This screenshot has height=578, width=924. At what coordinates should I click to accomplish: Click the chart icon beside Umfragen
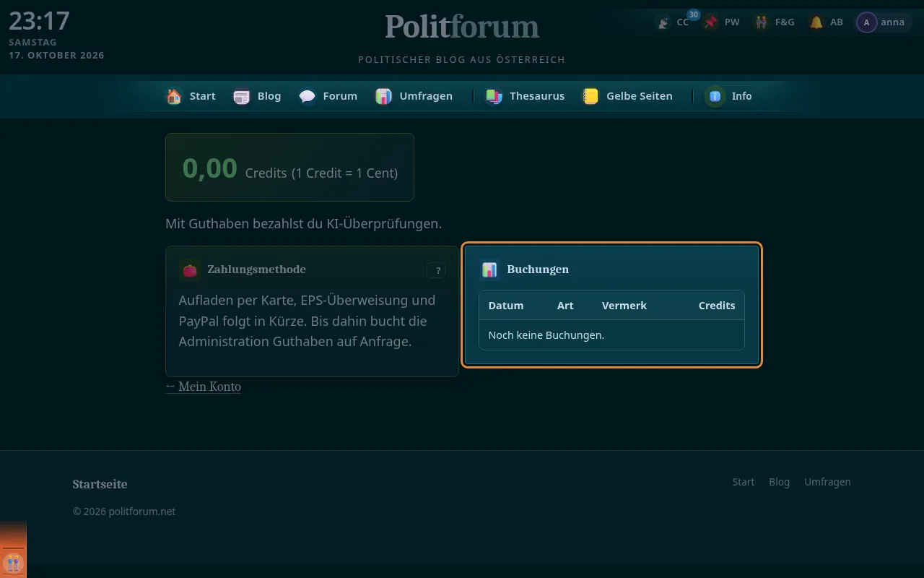tap(384, 96)
